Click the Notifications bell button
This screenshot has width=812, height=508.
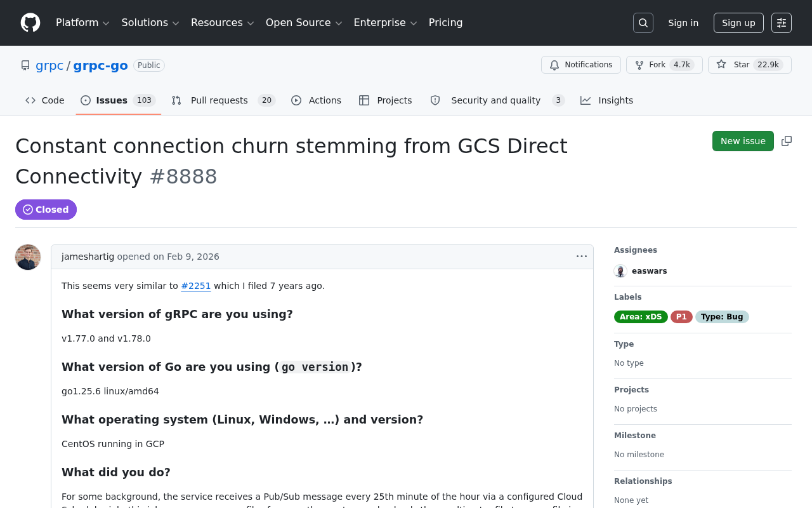[x=581, y=65]
